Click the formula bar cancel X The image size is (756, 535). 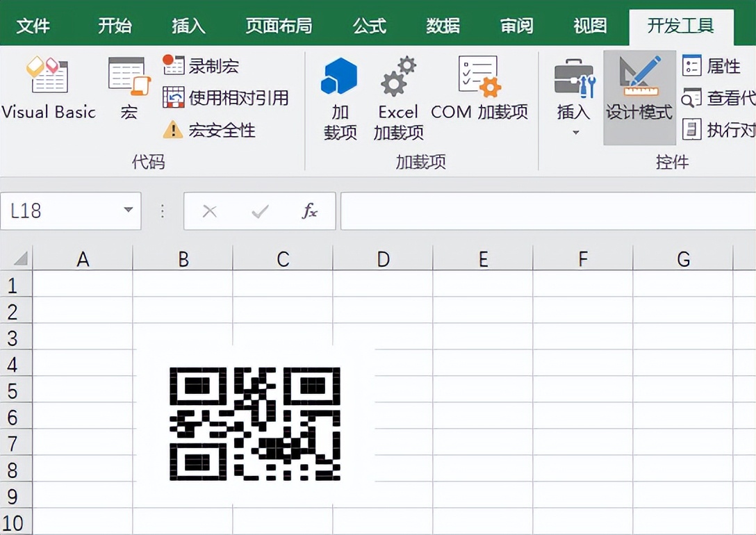coord(210,211)
